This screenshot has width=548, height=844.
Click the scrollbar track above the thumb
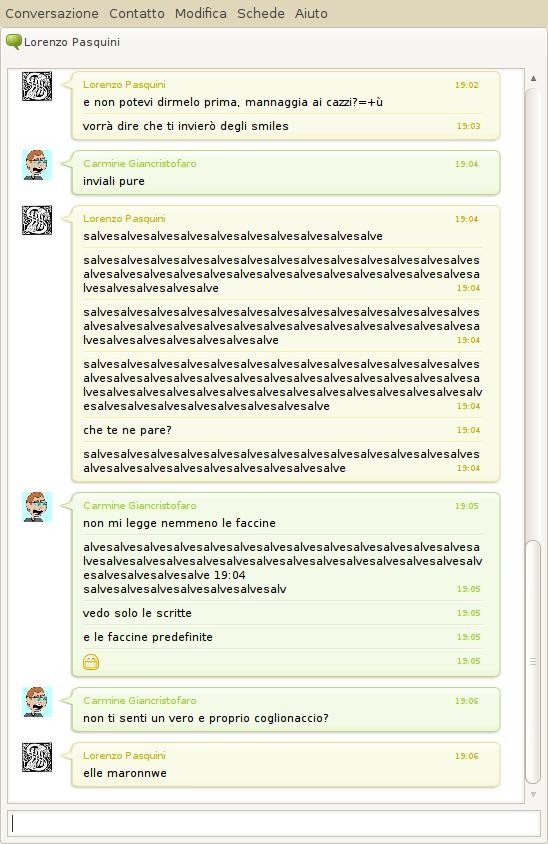[533, 312]
